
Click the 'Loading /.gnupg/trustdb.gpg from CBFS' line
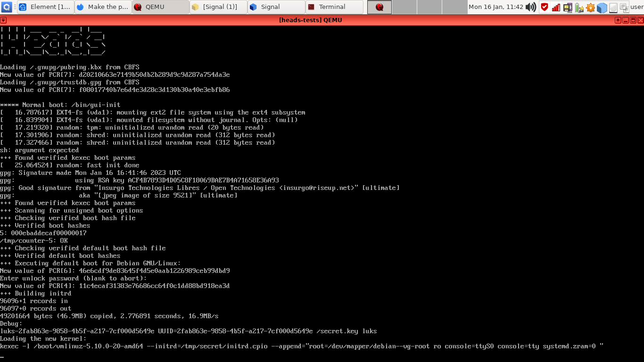point(70,82)
